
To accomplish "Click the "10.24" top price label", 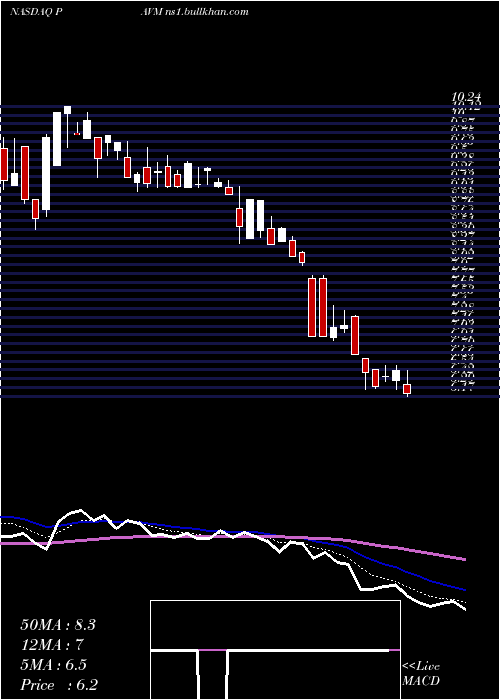I will point(466,96).
